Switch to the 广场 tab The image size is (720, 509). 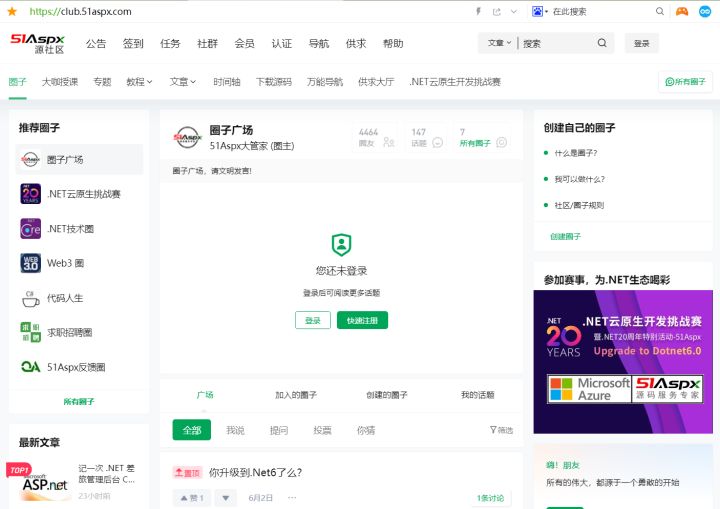click(205, 395)
